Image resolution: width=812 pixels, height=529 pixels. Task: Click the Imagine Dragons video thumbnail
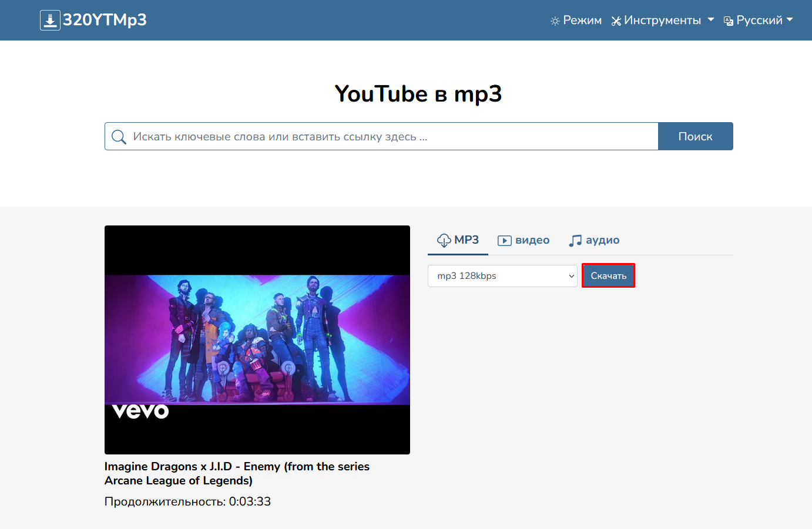pos(257,339)
